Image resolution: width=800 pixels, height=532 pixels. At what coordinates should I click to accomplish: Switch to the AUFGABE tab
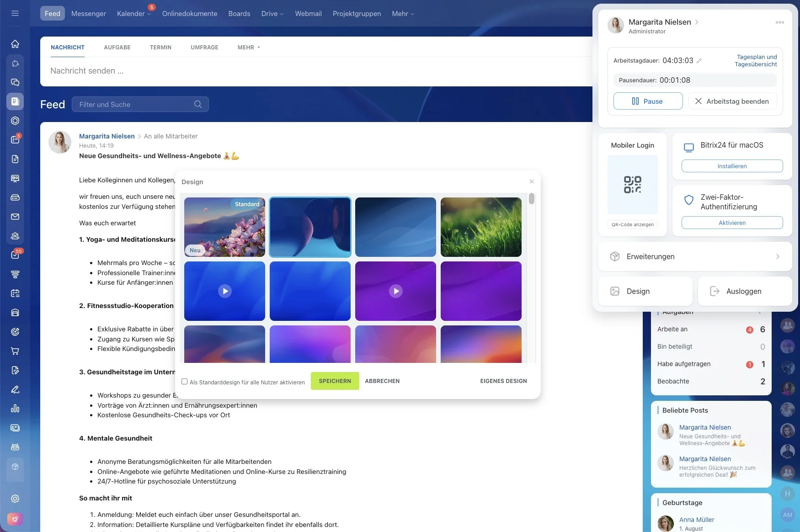(117, 48)
